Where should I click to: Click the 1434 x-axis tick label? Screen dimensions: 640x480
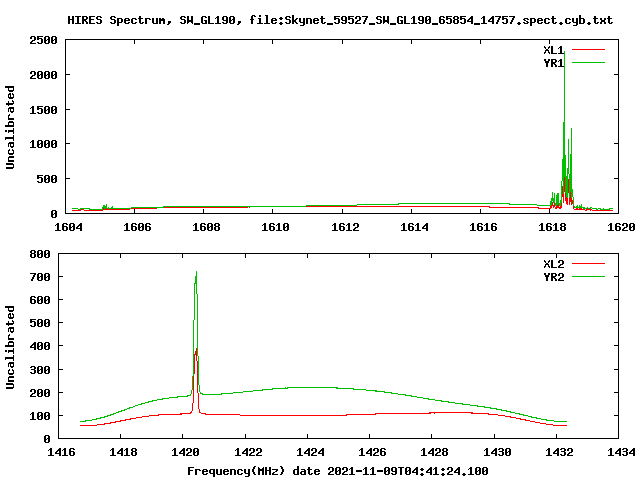click(x=621, y=452)
